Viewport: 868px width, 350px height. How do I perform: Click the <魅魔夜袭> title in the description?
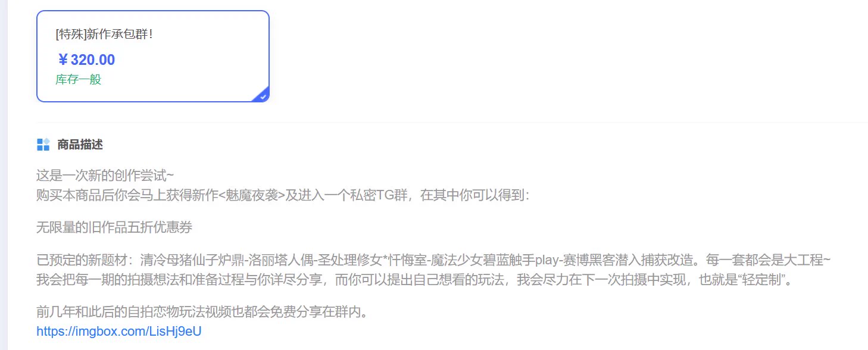pyautogui.click(x=252, y=195)
